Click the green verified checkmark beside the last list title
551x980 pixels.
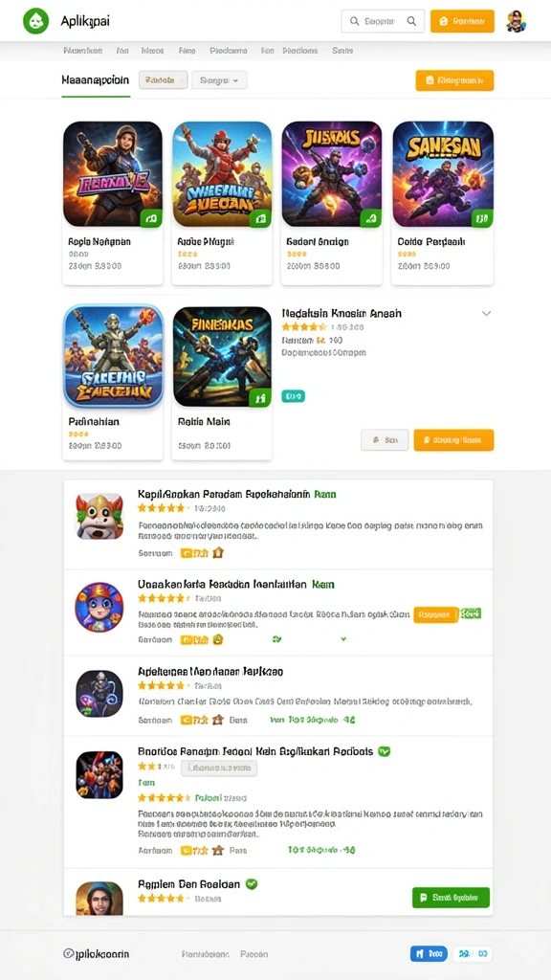(x=252, y=883)
